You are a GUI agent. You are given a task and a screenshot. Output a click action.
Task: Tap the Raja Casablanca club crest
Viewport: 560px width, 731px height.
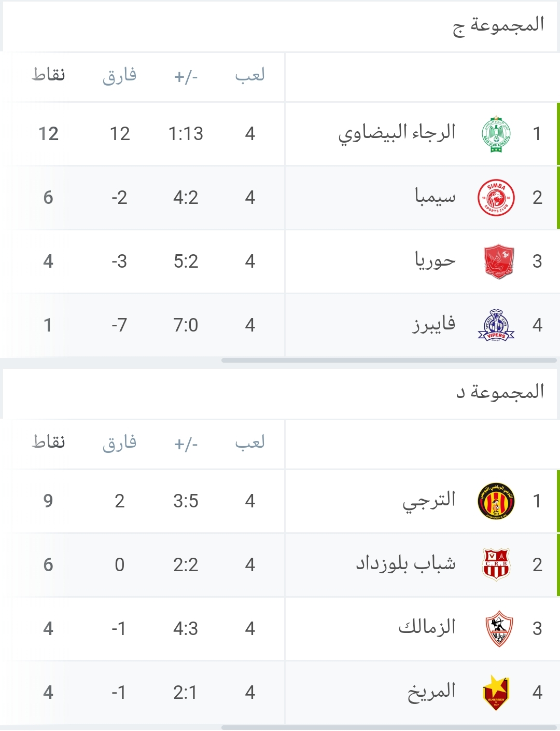pos(496,134)
